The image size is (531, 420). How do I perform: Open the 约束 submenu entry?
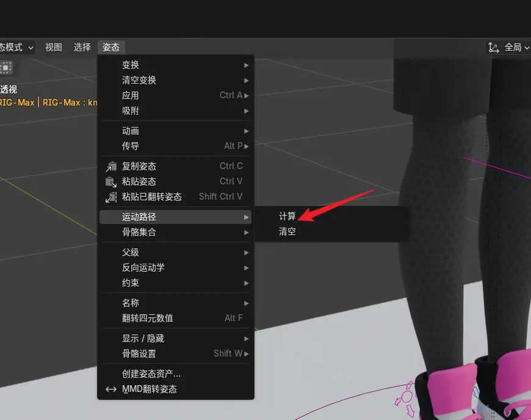[x=175, y=283]
